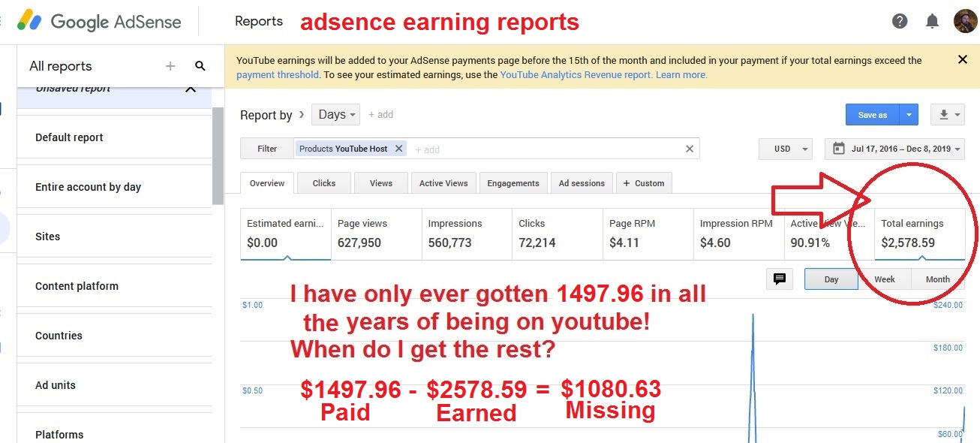This screenshot has height=443, width=980.
Task: Open the notifications bell
Action: point(932,21)
